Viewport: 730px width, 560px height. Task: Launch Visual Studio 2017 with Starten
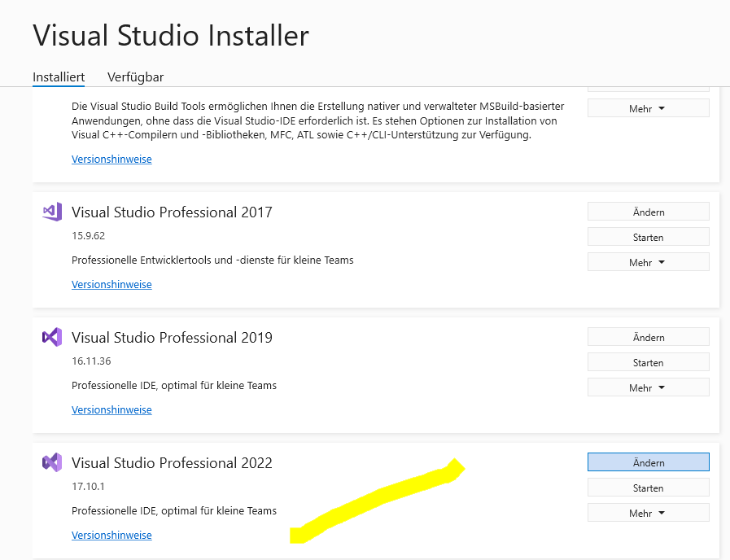648,237
